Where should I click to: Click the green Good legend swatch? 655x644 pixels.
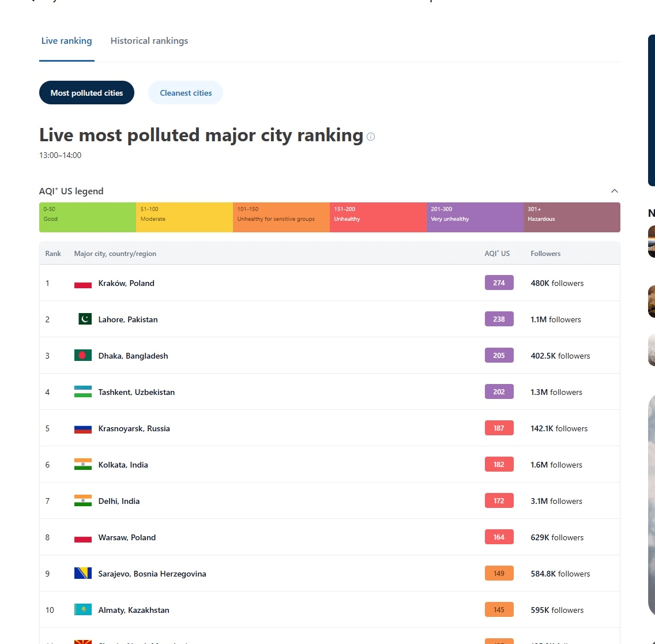tap(88, 217)
